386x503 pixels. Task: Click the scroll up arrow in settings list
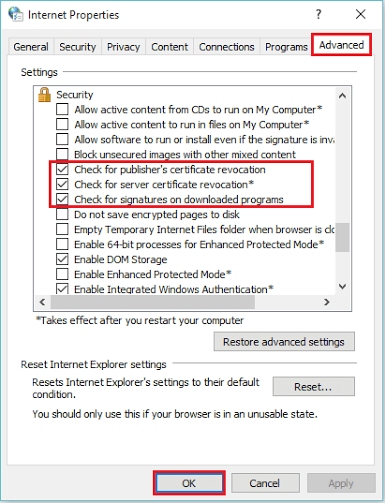(x=342, y=96)
